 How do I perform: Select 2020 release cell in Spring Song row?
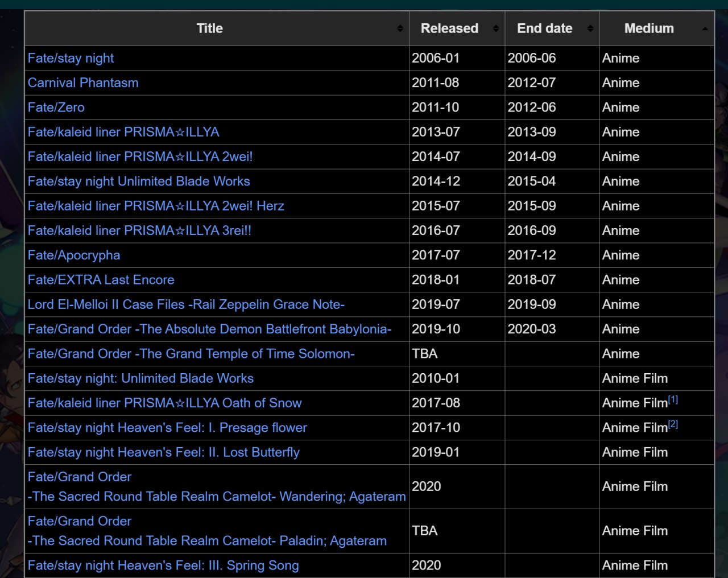pos(457,565)
